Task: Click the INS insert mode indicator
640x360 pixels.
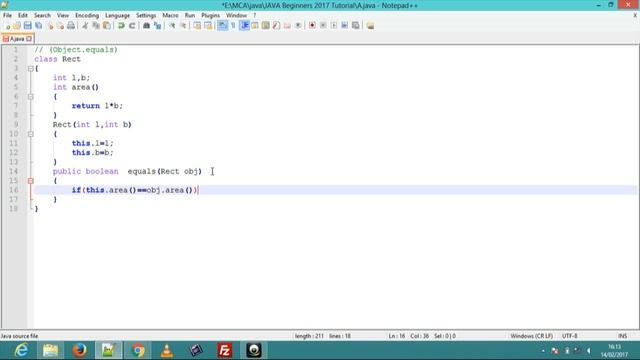Action: [622, 336]
